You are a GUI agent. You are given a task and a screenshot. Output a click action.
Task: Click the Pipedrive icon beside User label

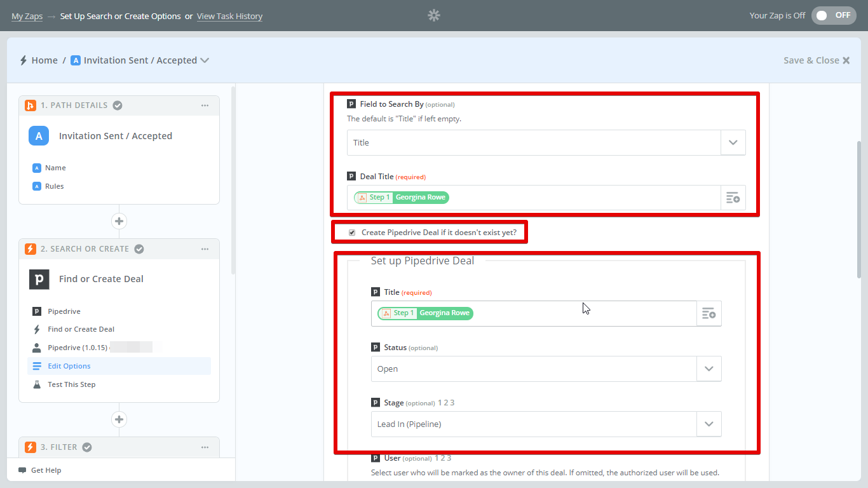tap(376, 458)
